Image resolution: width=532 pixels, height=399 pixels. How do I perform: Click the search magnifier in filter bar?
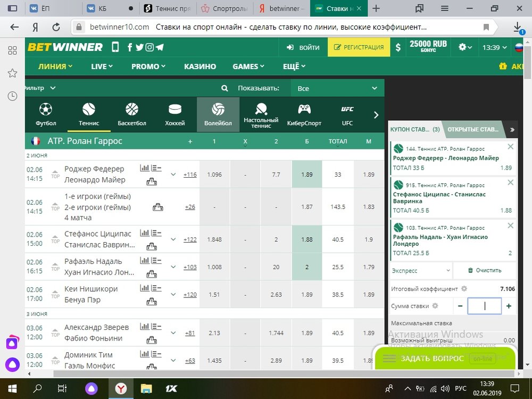click(x=225, y=88)
